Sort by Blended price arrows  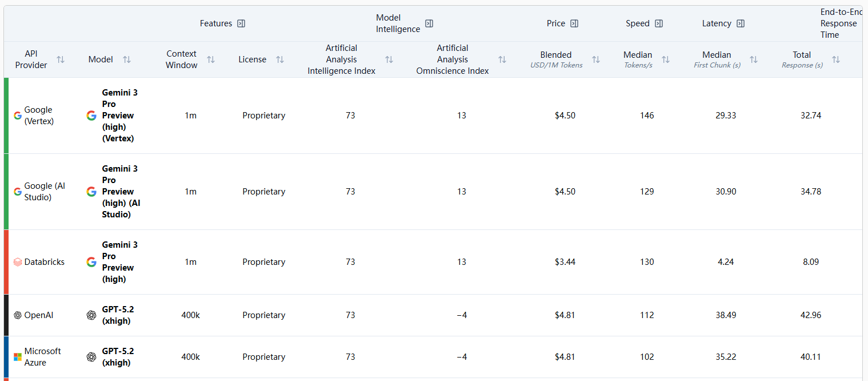(x=596, y=59)
